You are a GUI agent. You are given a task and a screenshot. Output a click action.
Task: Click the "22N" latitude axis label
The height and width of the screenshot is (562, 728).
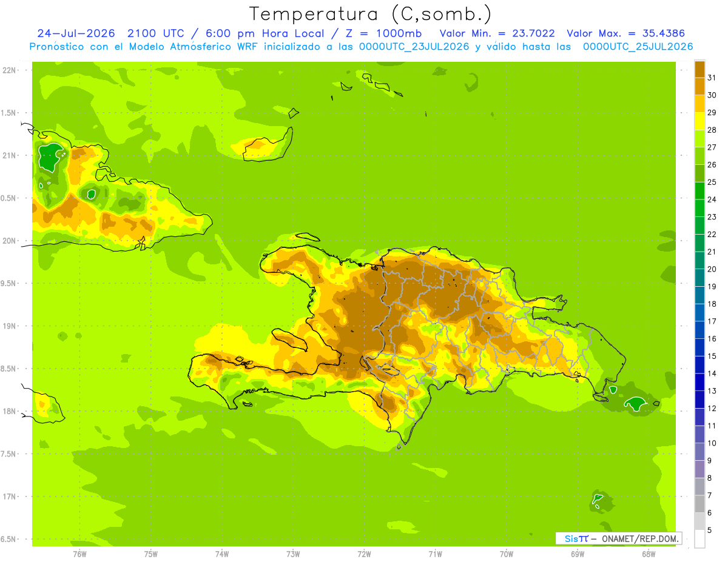tap(8, 70)
